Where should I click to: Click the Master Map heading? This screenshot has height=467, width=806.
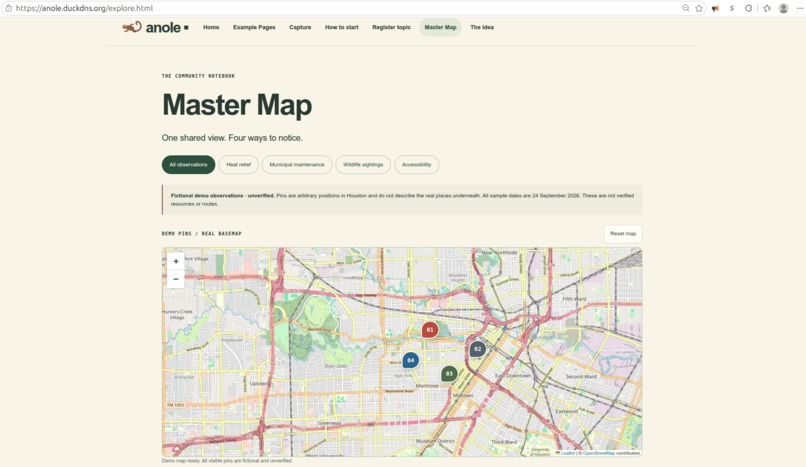pyautogui.click(x=237, y=105)
